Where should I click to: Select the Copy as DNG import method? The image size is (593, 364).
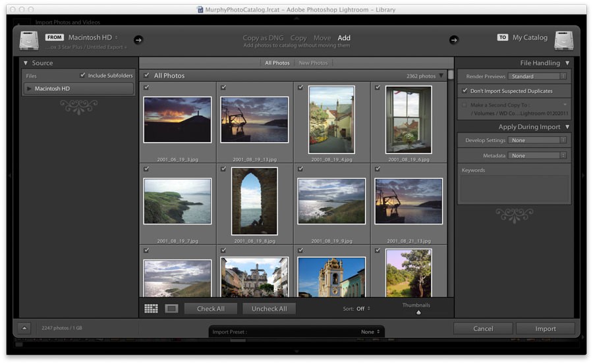(x=264, y=38)
